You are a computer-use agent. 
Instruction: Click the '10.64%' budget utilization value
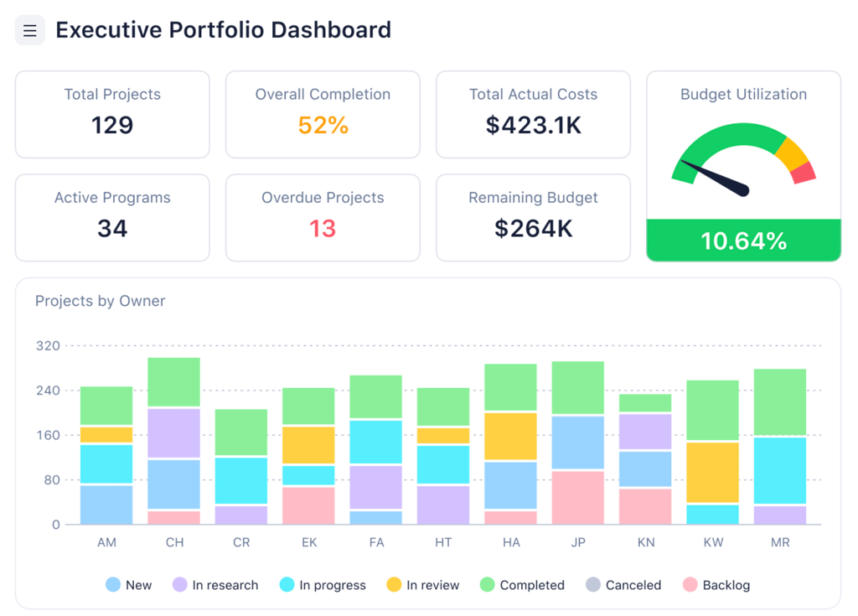click(x=743, y=241)
